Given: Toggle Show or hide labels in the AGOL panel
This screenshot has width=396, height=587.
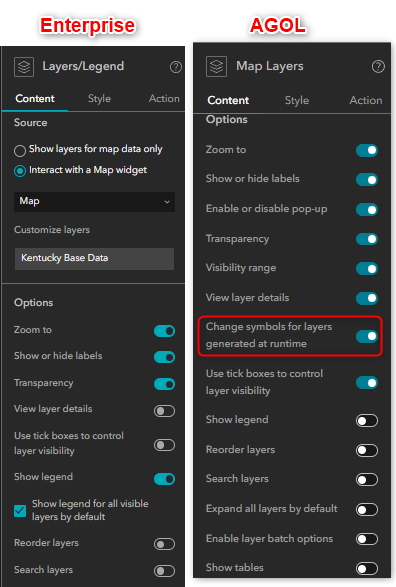Looking at the screenshot, I should (x=367, y=179).
